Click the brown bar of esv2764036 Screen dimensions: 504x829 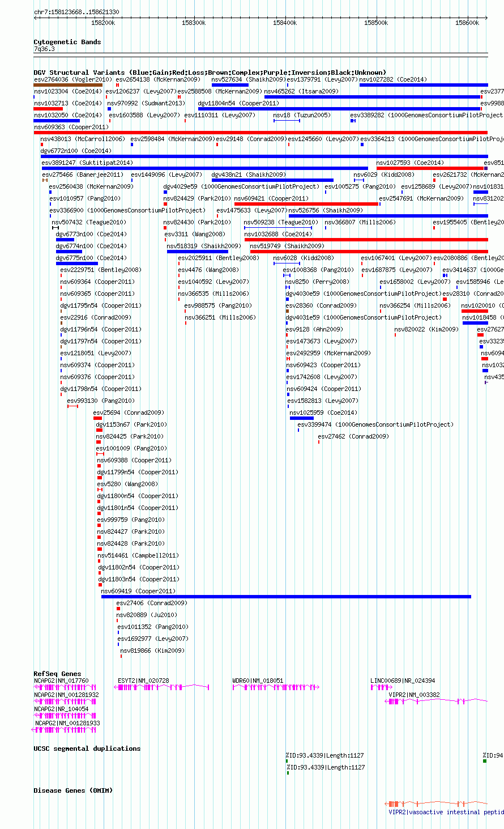[x=68, y=85]
